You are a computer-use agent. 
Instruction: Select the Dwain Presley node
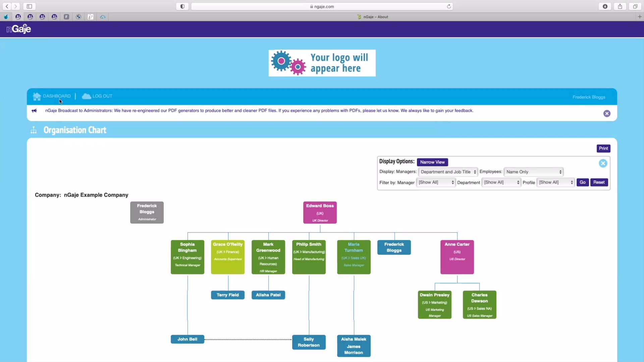pos(435,305)
